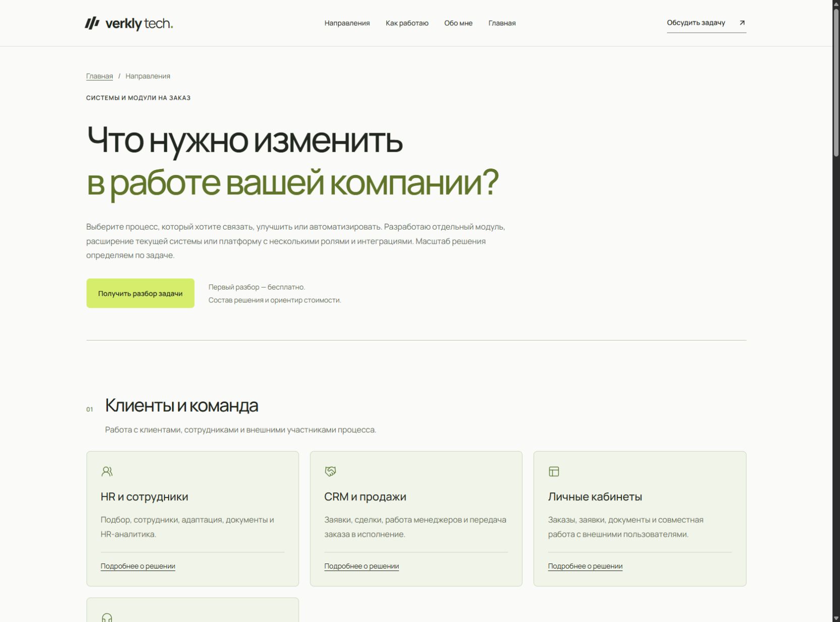Click the scrollbar down arrow
The width and height of the screenshot is (840, 622).
[836, 618]
